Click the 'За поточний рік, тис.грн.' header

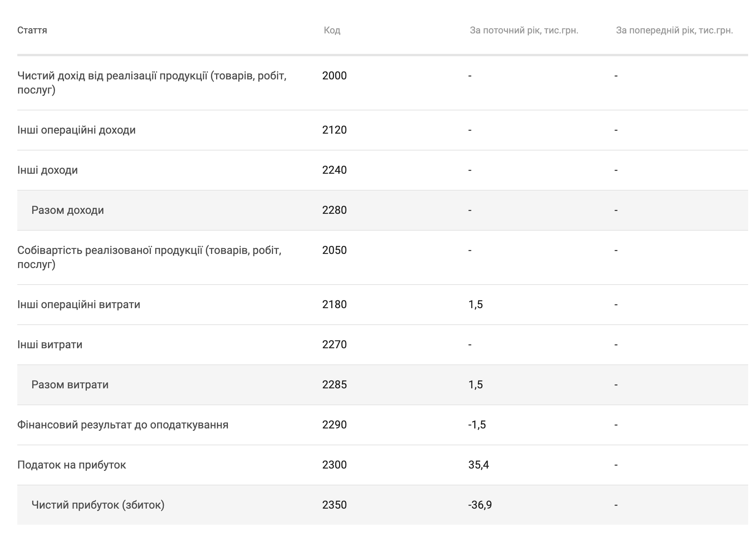(x=524, y=30)
